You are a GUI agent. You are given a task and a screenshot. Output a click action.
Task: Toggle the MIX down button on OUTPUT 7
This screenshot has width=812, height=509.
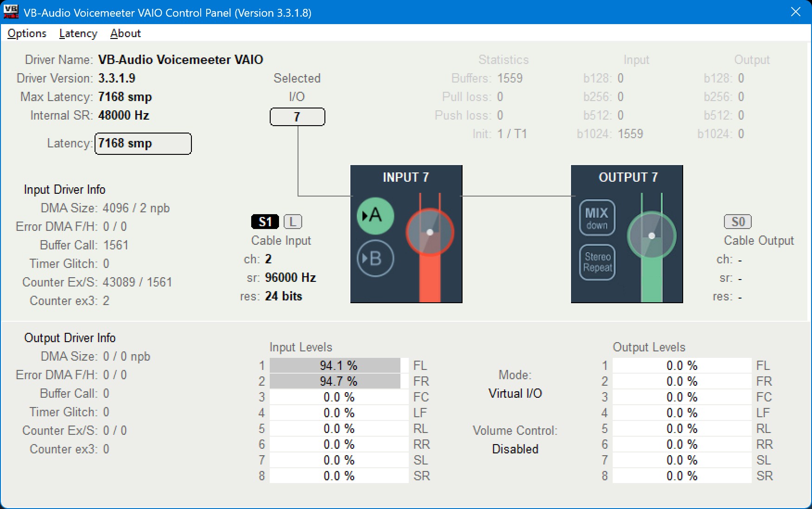coord(597,218)
